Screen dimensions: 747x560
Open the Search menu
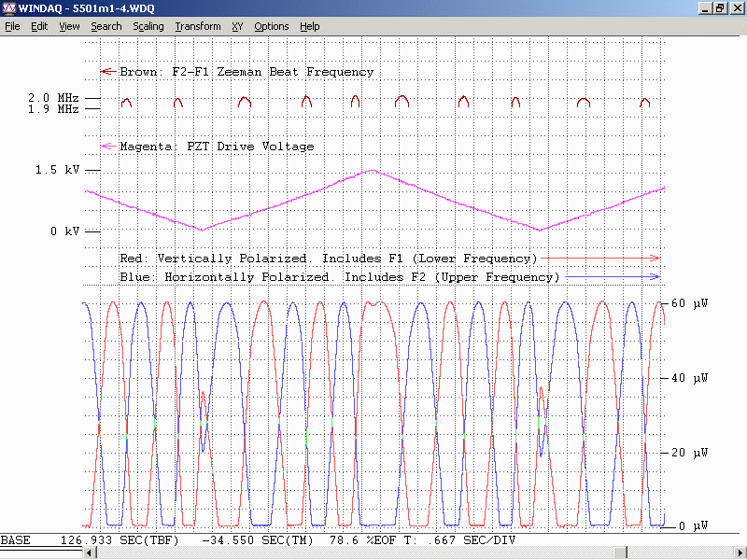106,26
